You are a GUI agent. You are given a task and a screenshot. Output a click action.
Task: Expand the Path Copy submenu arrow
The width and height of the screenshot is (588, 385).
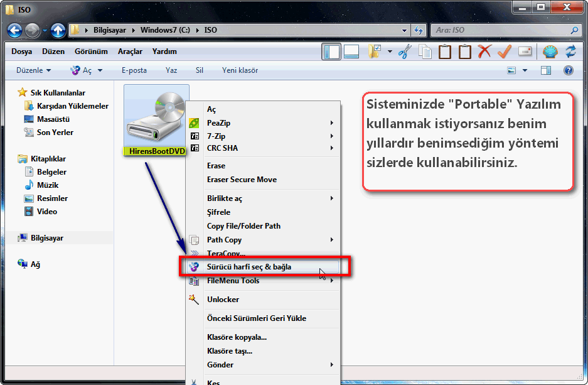click(x=332, y=240)
